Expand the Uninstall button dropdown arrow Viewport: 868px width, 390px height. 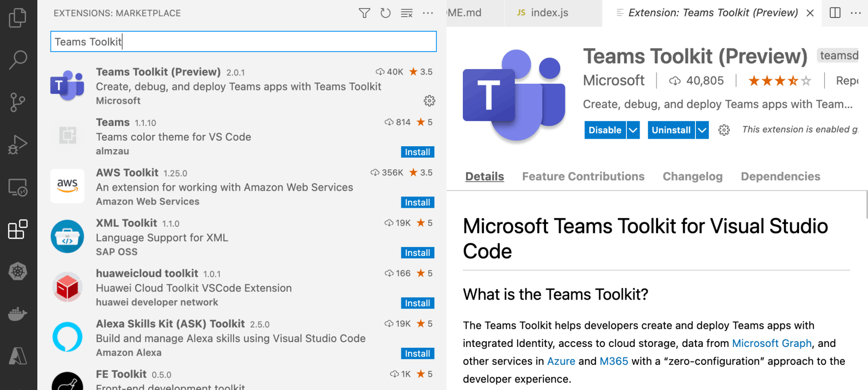702,130
